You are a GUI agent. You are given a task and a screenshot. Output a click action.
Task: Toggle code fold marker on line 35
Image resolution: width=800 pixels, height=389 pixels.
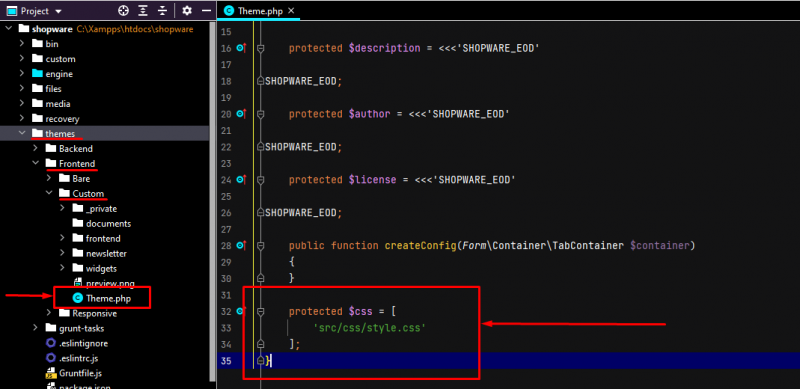tap(260, 361)
